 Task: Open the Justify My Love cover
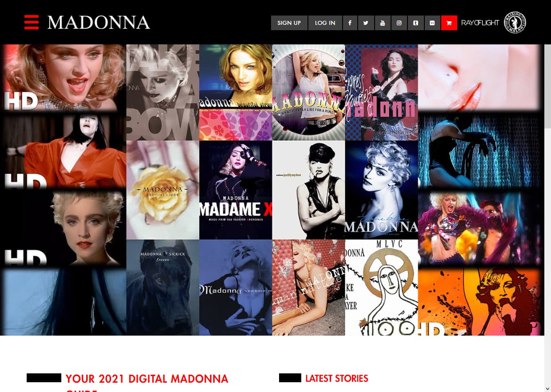click(308, 190)
